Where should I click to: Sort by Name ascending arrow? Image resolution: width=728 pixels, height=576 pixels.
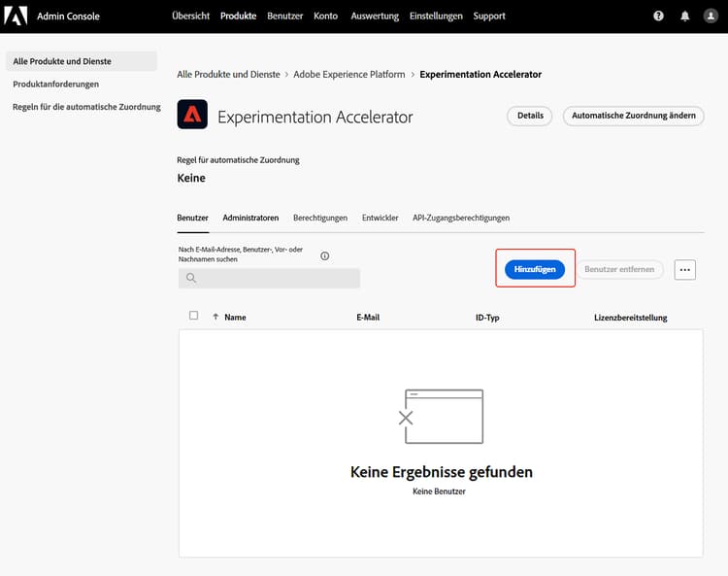tap(215, 317)
